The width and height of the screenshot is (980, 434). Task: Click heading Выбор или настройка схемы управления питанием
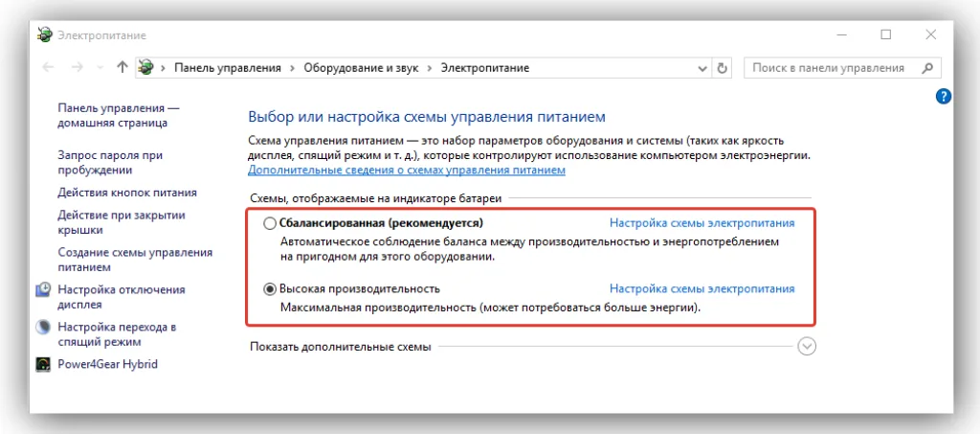pos(427,117)
